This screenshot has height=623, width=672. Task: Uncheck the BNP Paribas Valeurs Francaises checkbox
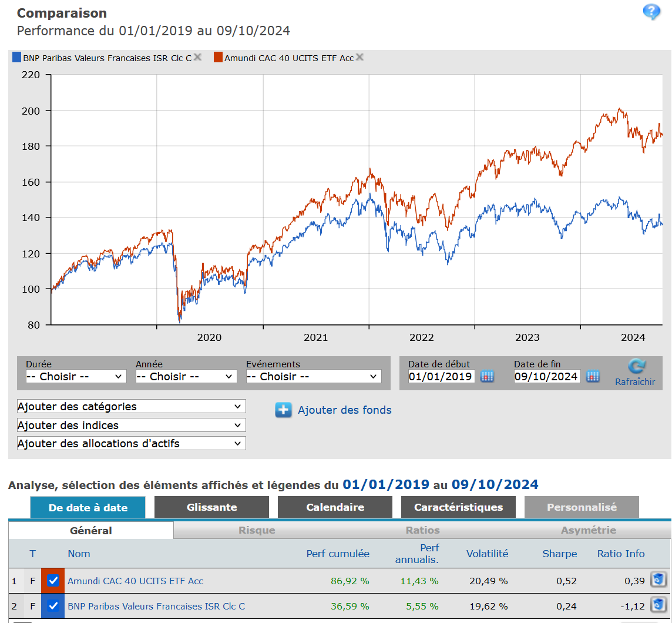point(53,606)
